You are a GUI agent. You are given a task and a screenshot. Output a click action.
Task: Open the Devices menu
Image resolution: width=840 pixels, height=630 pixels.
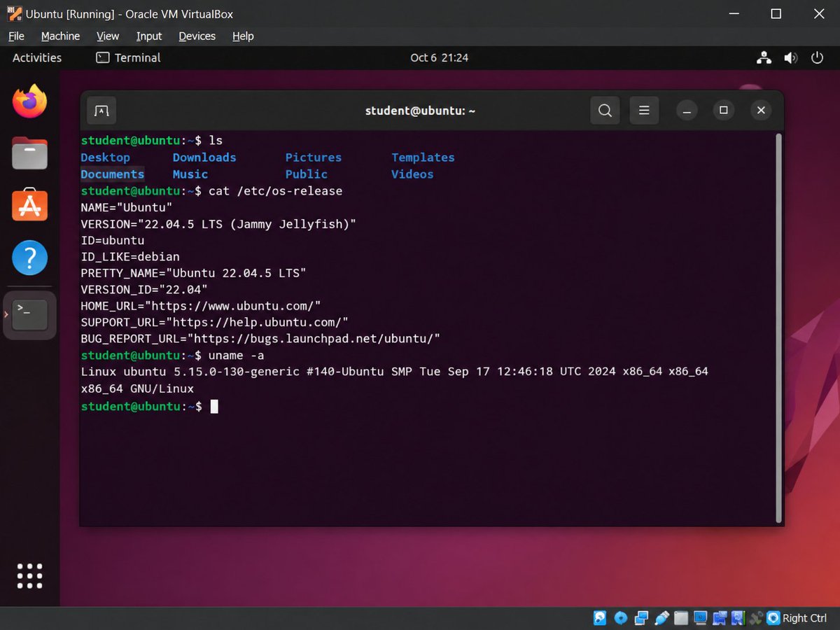[x=197, y=36]
